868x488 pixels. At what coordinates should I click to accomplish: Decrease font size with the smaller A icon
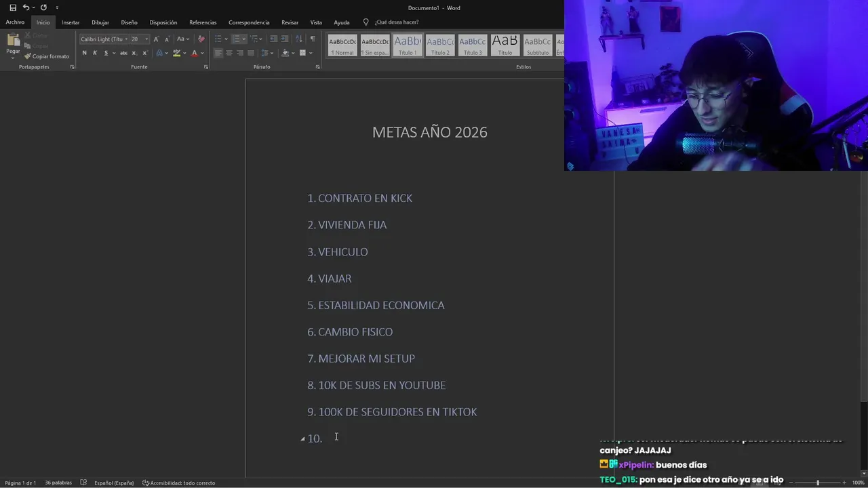pyautogui.click(x=167, y=39)
